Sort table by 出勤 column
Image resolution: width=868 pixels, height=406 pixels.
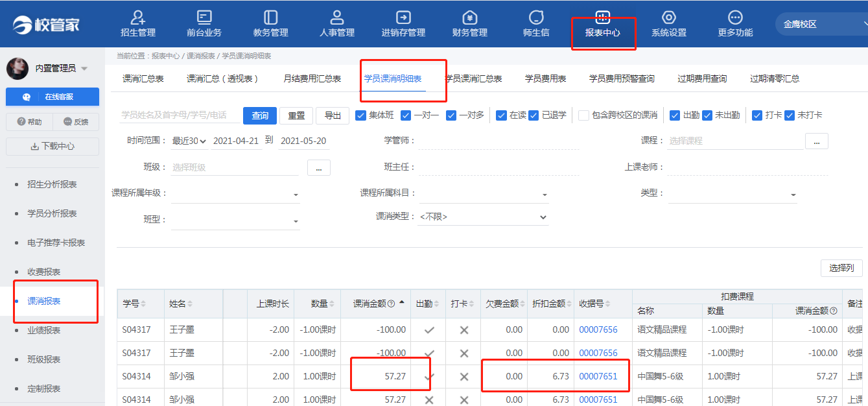coord(438,304)
